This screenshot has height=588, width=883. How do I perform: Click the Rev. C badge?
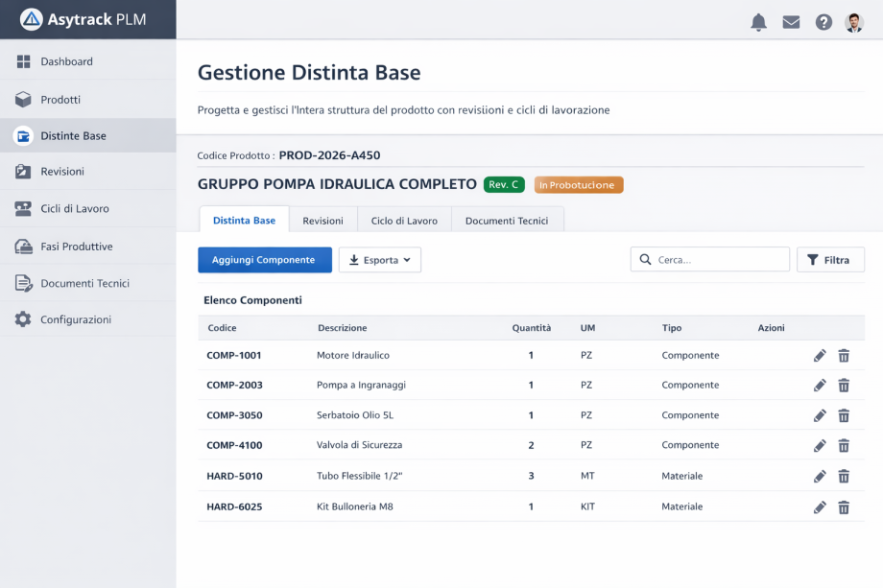click(504, 184)
